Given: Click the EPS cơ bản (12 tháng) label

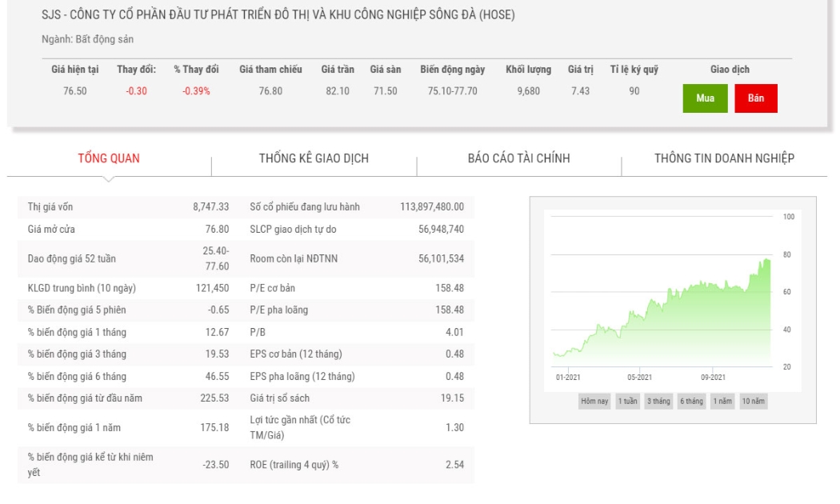Looking at the screenshot, I should (296, 354).
